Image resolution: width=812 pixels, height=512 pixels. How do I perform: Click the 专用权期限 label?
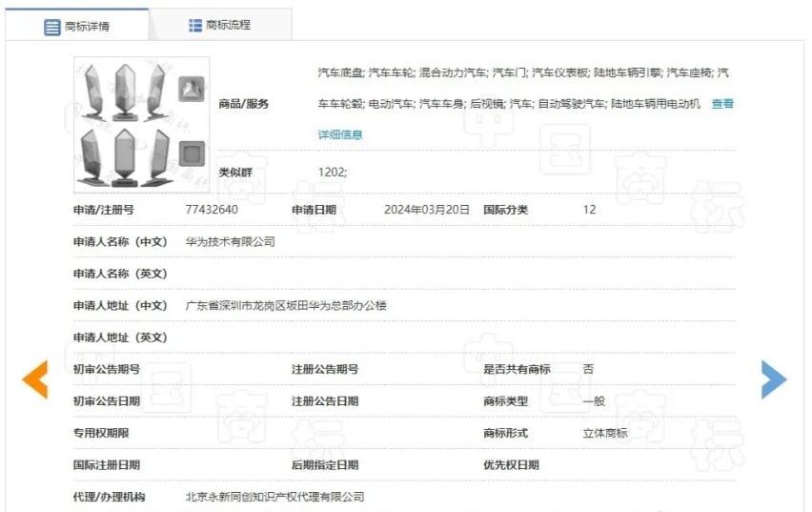(101, 433)
